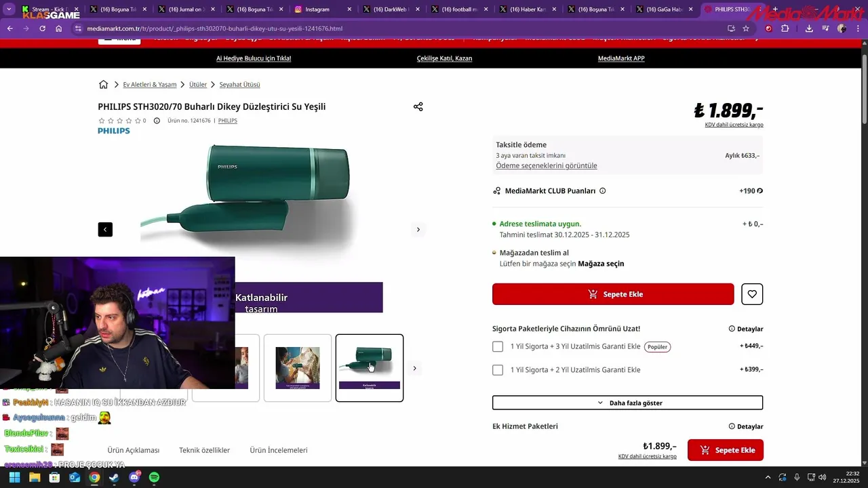Go back to the previous browser page

tap(10, 28)
